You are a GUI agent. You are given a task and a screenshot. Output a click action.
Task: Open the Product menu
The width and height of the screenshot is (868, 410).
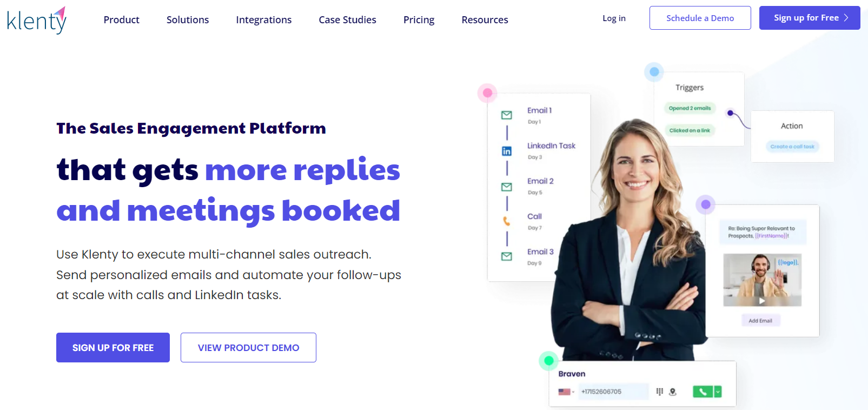[122, 20]
